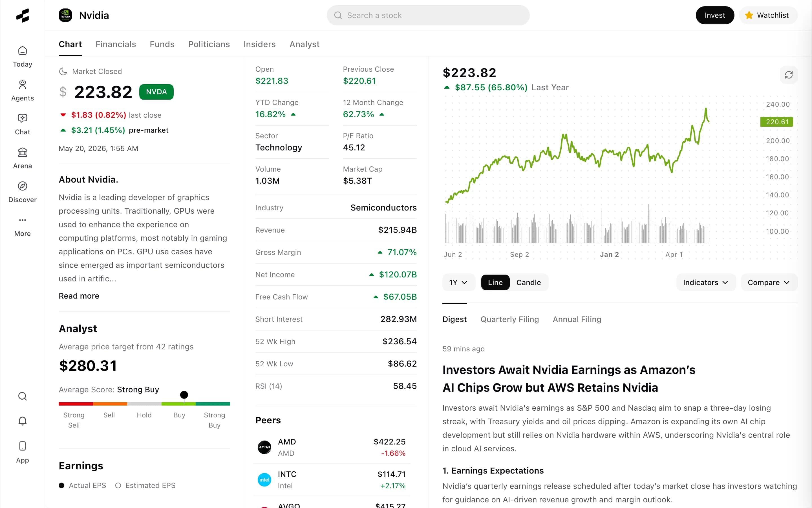
Task: Open the INTC Intel peer row
Action: pos(332,480)
